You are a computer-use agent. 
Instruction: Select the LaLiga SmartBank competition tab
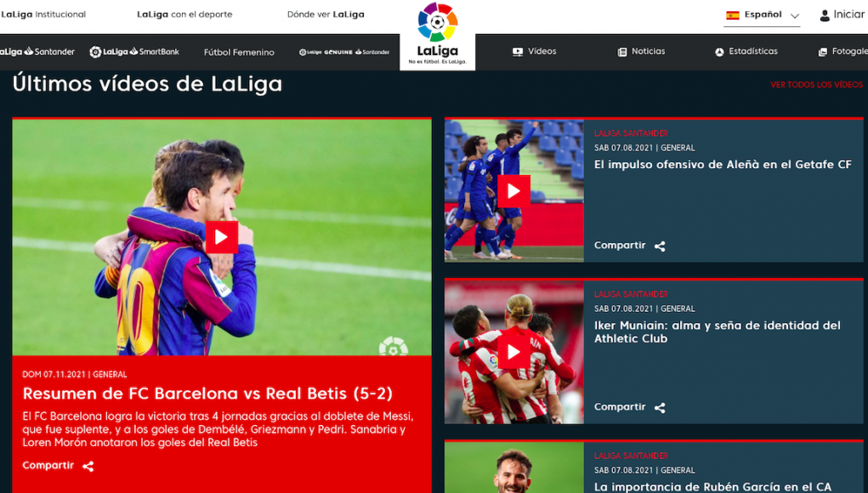pos(134,52)
